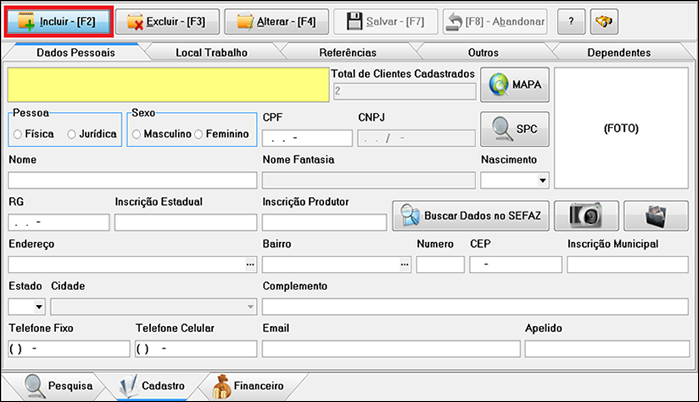The image size is (699, 402).
Task: Click the Incluir [F2] button
Action: click(x=57, y=20)
